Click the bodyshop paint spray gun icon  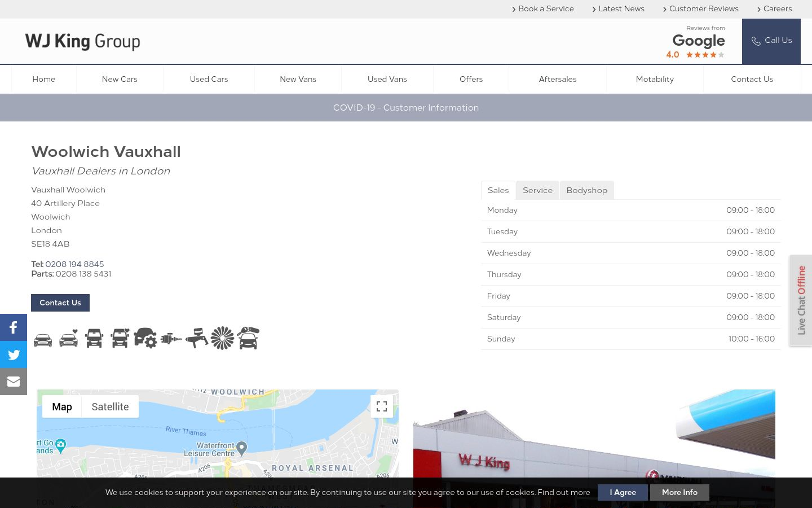pyautogui.click(x=197, y=338)
